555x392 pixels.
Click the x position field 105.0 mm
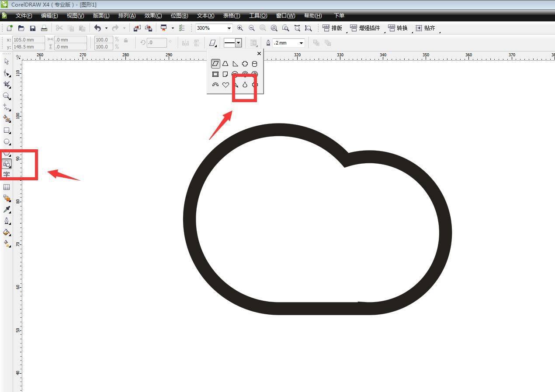28,40
